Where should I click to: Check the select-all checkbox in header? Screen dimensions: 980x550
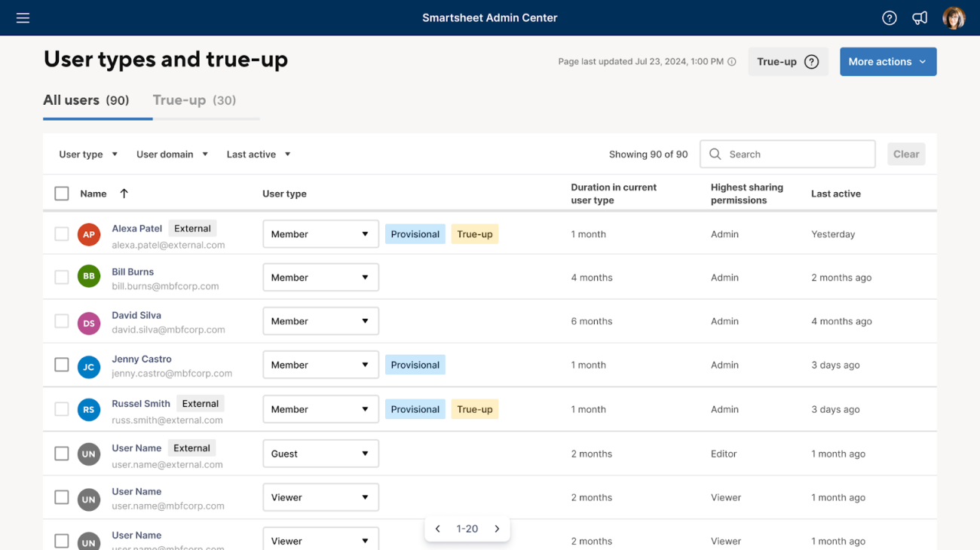point(61,193)
